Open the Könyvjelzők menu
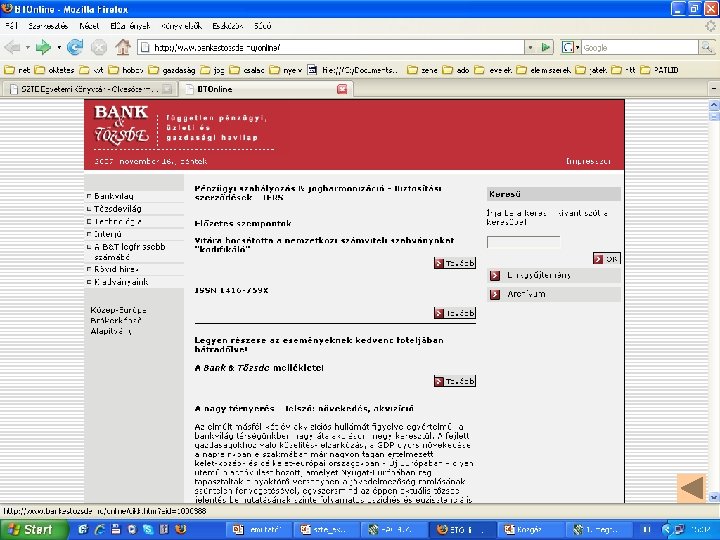 pos(181,26)
